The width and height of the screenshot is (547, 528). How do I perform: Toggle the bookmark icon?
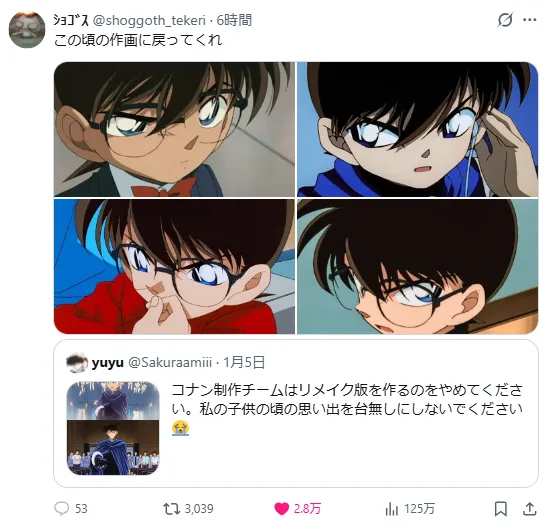[501, 508]
